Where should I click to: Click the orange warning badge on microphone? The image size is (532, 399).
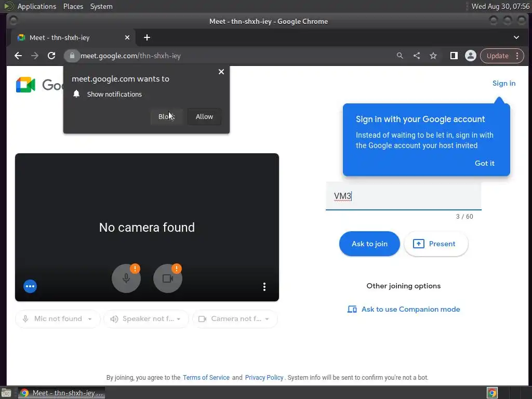(x=135, y=269)
